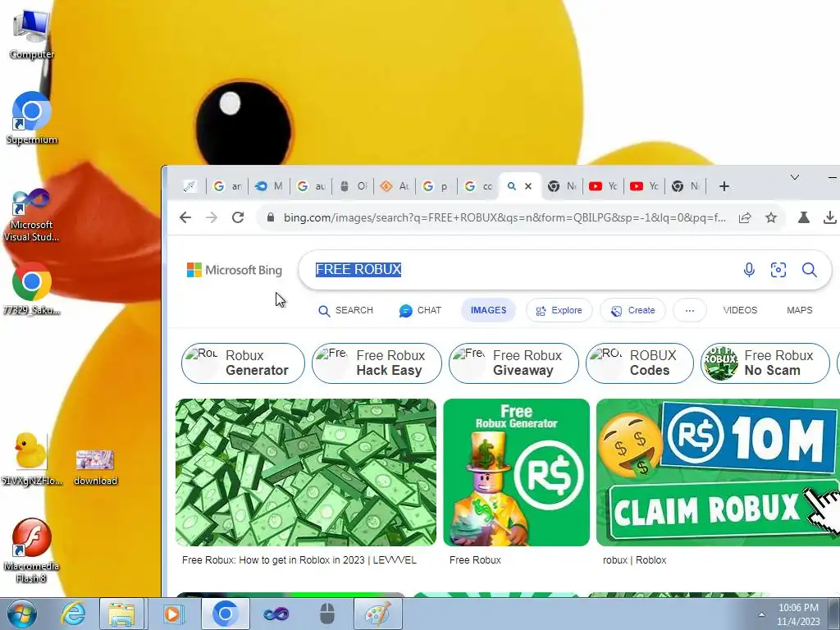This screenshot has width=840, height=630.
Task: Switch to the Google tab labeled 'an'
Action: coord(227,186)
